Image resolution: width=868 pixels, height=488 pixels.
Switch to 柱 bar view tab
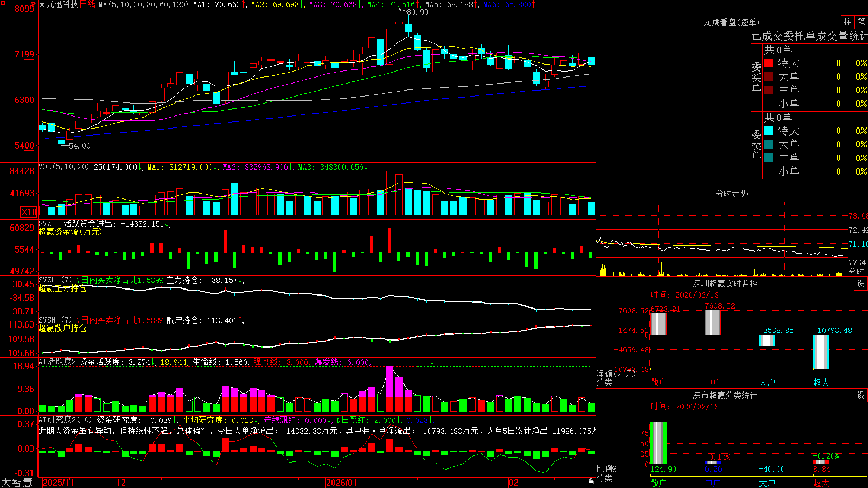tap(847, 22)
